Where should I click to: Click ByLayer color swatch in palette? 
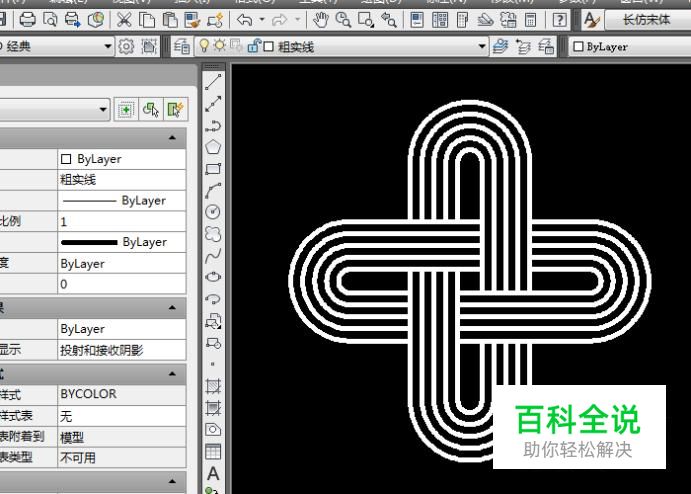click(x=66, y=159)
